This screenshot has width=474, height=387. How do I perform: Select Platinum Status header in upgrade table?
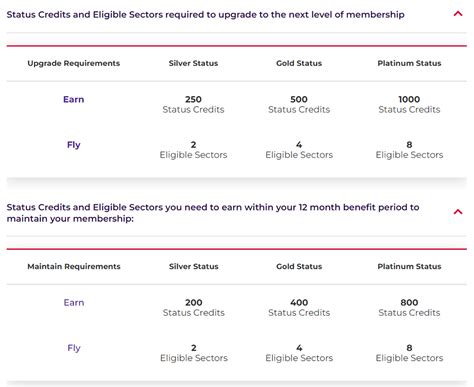(409, 63)
